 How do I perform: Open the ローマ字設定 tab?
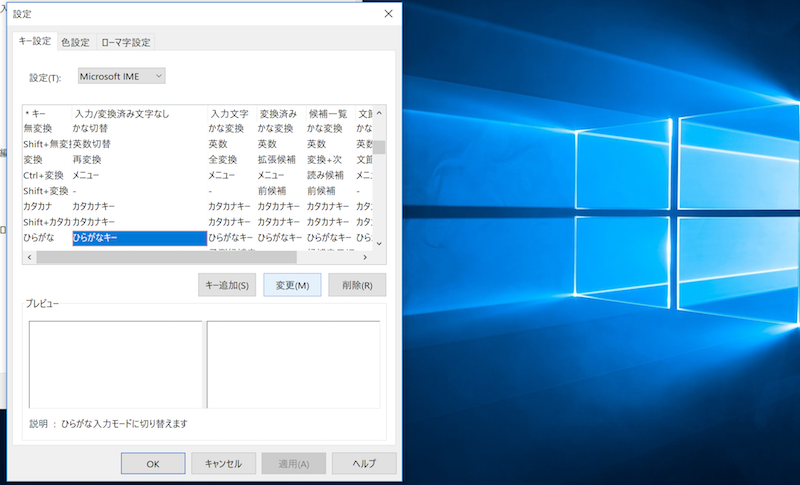coord(126,42)
